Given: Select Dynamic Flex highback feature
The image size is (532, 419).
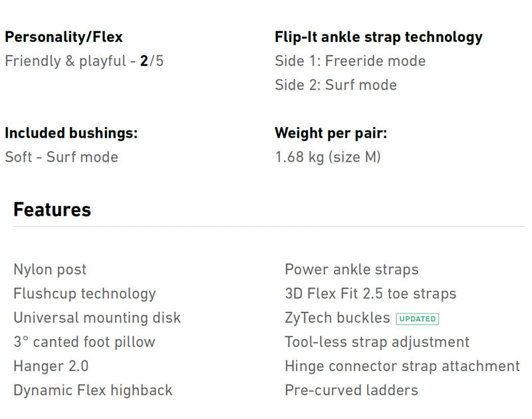Looking at the screenshot, I should [x=92, y=390].
